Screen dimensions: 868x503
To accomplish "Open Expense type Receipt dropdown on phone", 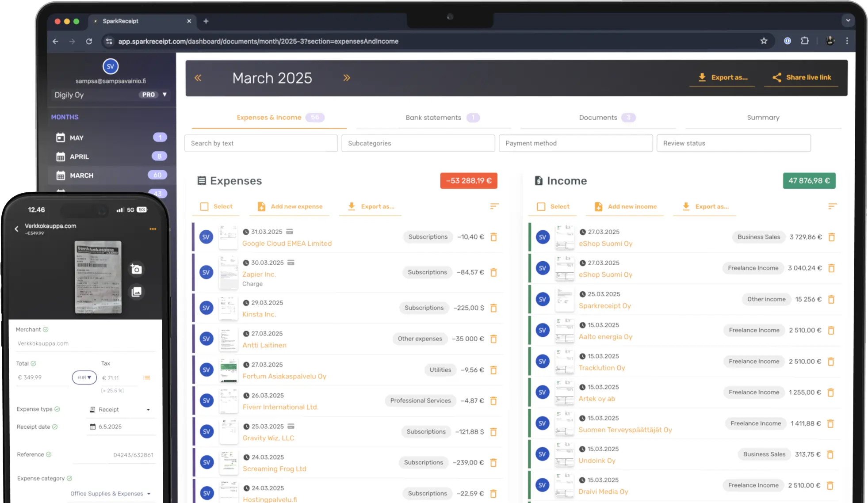I will coord(120,410).
